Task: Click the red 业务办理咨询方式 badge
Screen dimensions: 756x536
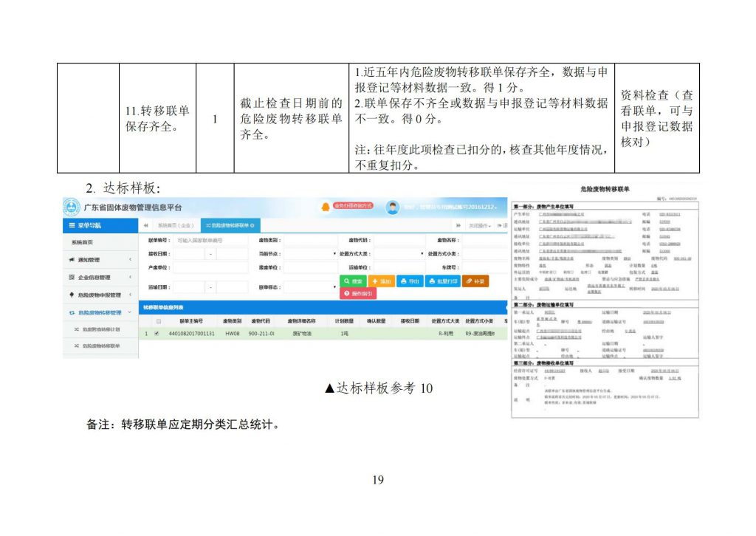Action: (x=353, y=205)
